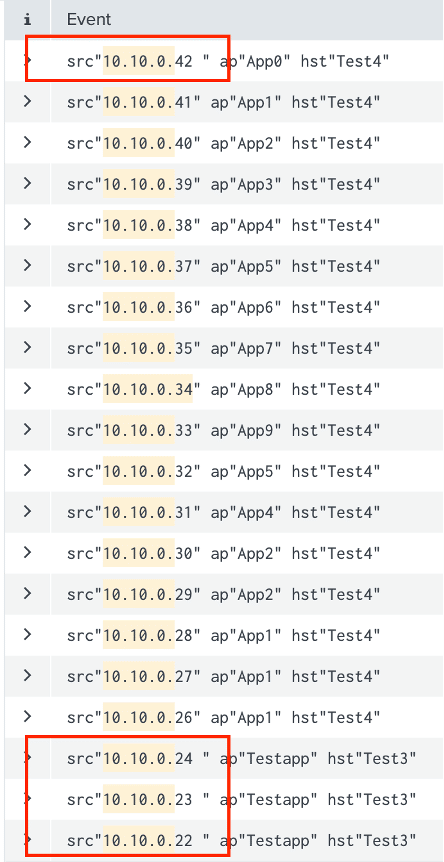The height and width of the screenshot is (862, 444).
Task: Expand the event row for 10.10.0.39
Action: [27, 184]
